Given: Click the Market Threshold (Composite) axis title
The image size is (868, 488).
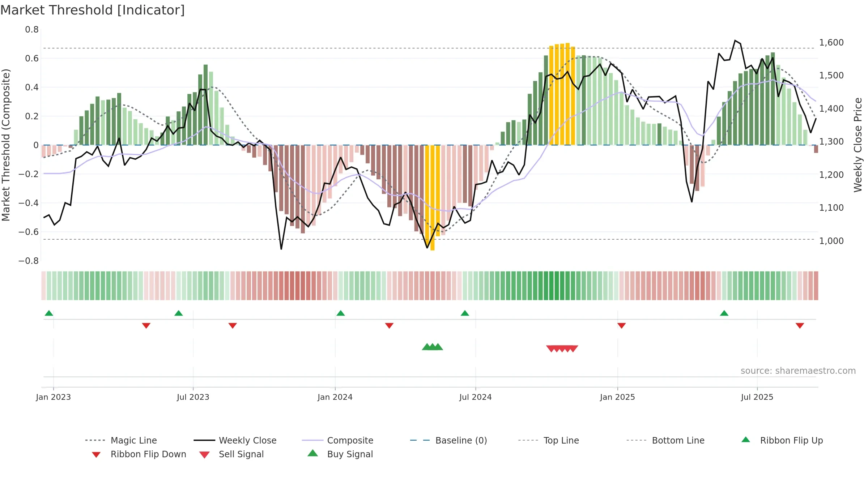Looking at the screenshot, I should [6, 145].
